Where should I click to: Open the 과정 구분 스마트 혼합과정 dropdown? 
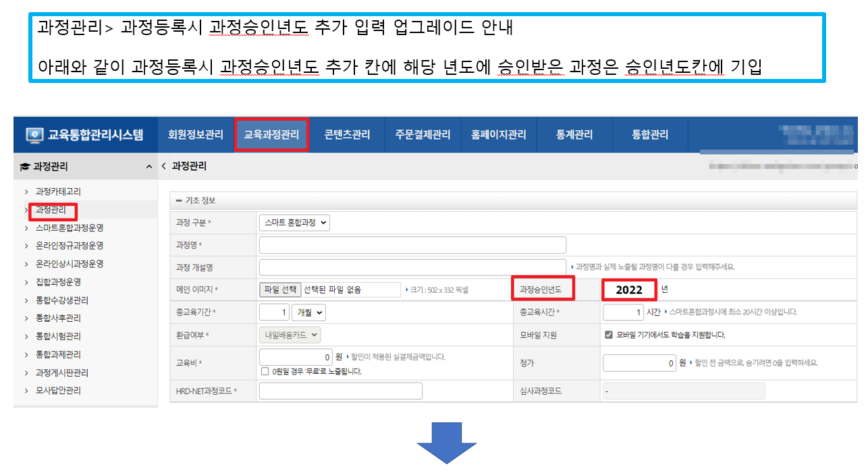[x=294, y=223]
